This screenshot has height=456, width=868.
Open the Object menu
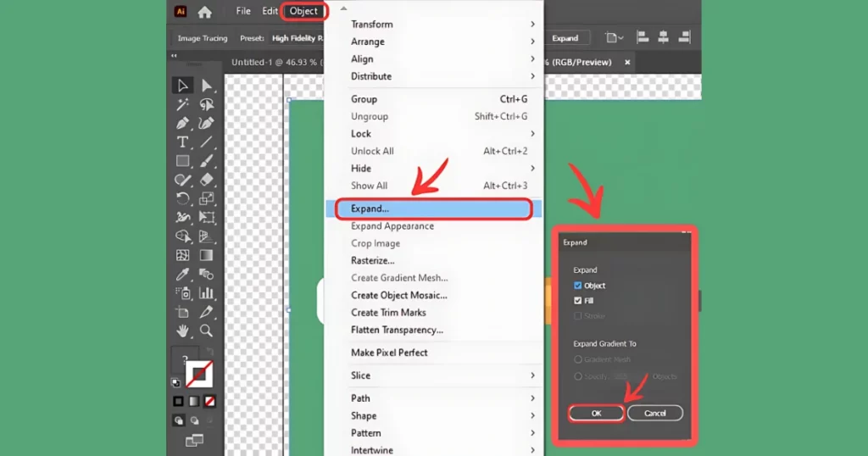[303, 11]
